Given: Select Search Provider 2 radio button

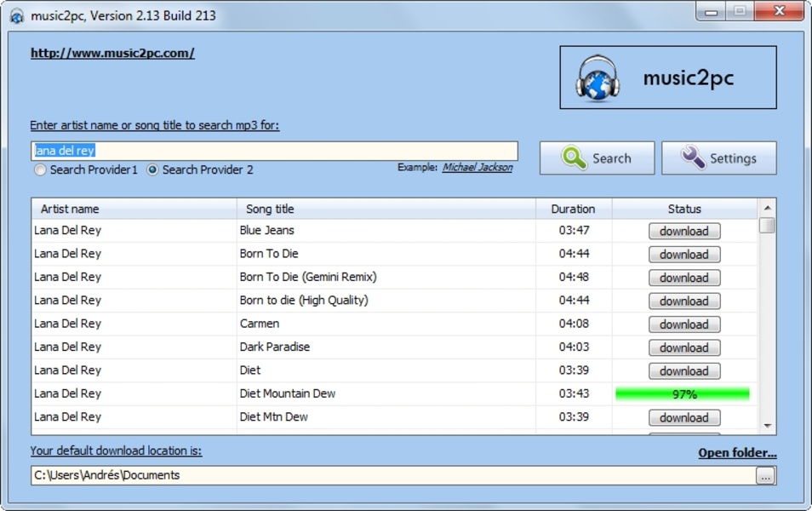Looking at the screenshot, I should tap(153, 170).
